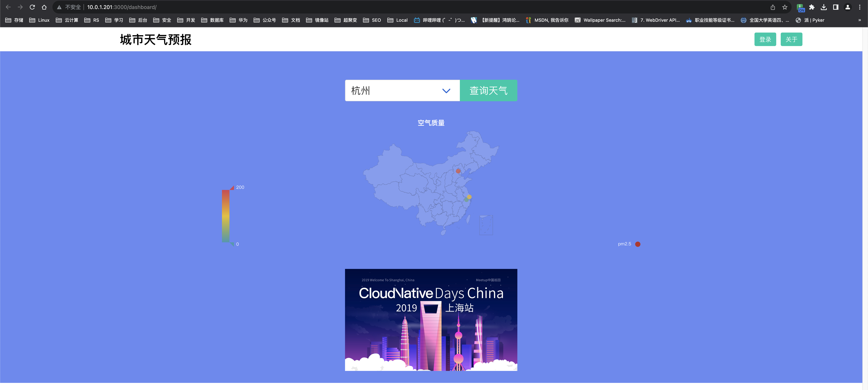Click the 登录 login button
Screen dimensions: 868x390
765,39
